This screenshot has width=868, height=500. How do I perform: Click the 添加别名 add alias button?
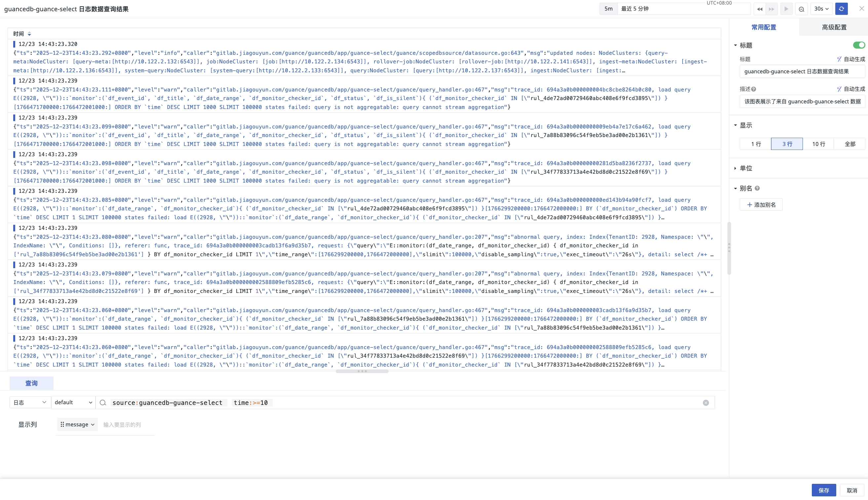tap(761, 205)
